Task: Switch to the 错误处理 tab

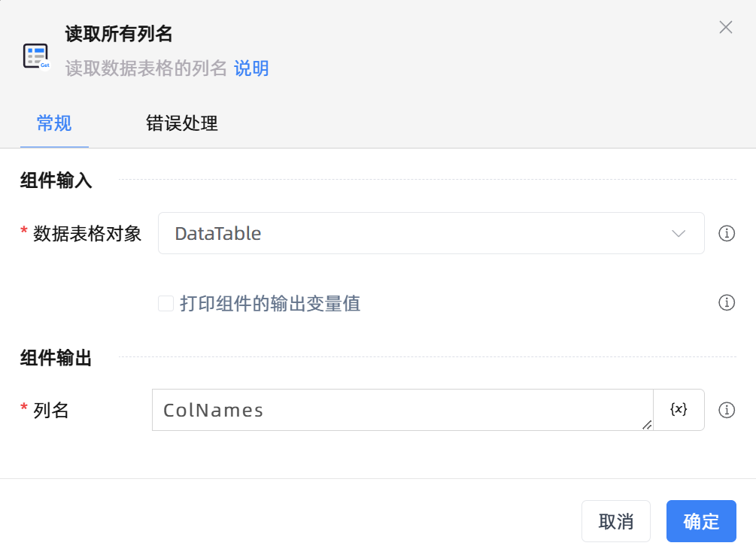Action: point(182,123)
